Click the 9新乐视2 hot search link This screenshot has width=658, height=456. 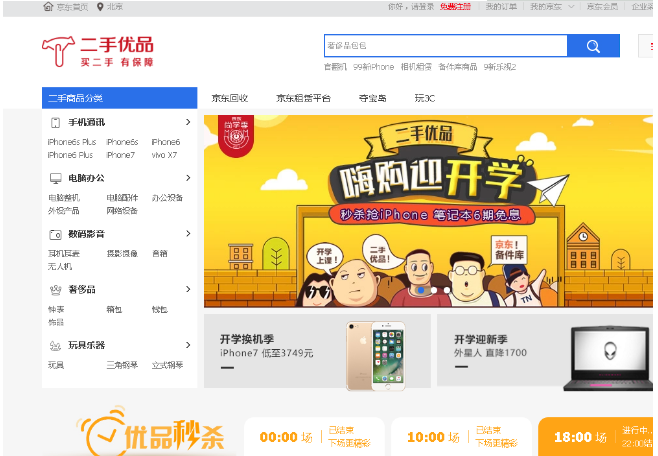point(500,67)
